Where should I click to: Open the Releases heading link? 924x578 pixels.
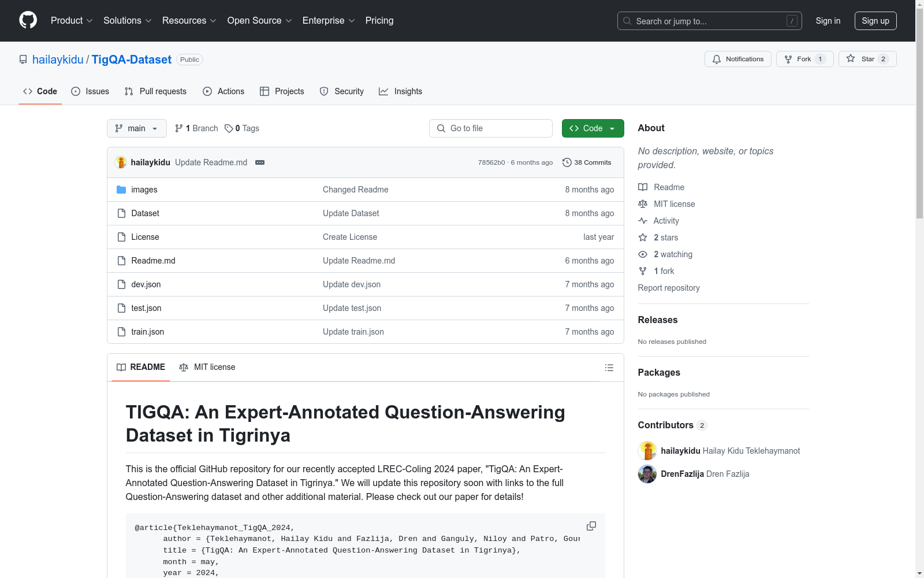click(658, 320)
